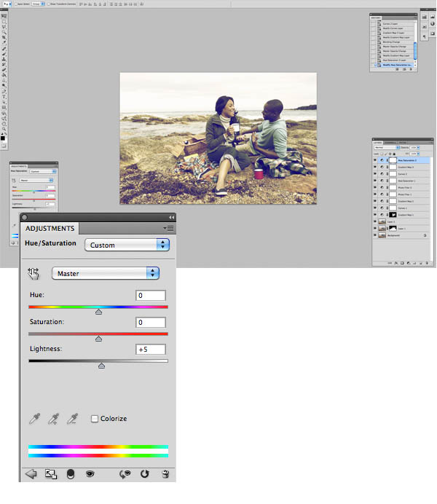Open the Adjustments panel flyout menu
Image resolution: width=437 pixels, height=504 pixels.
coord(169,229)
